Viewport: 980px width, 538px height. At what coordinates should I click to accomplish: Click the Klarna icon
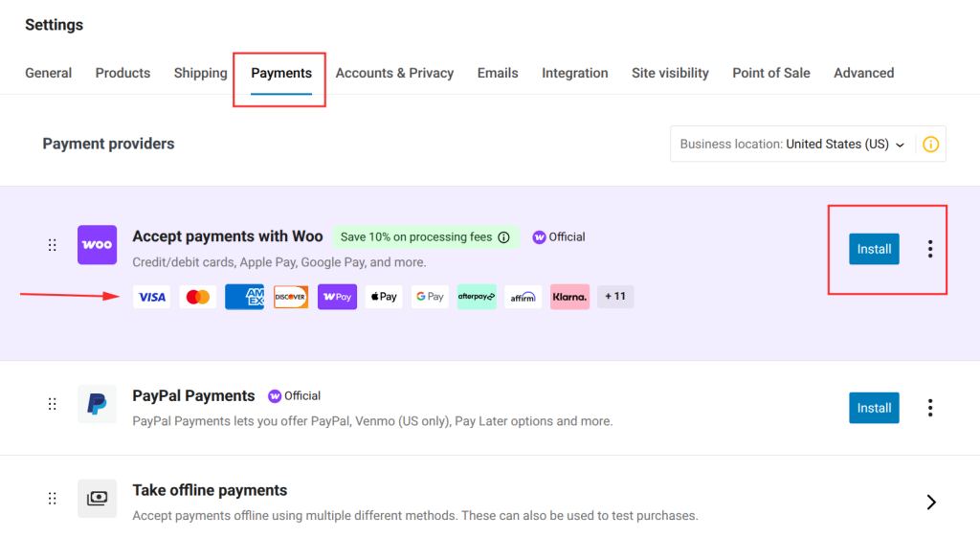[x=569, y=297]
